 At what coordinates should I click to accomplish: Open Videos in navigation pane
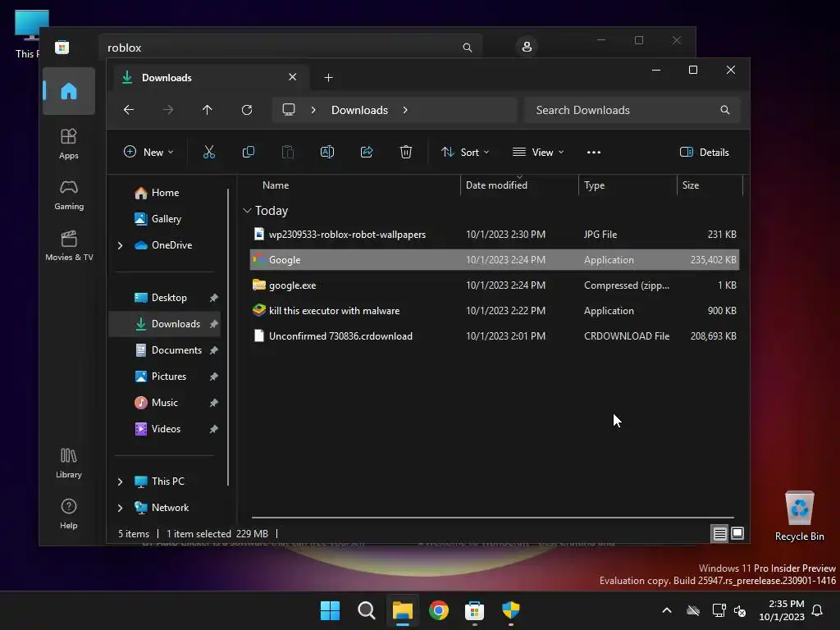[x=164, y=429]
